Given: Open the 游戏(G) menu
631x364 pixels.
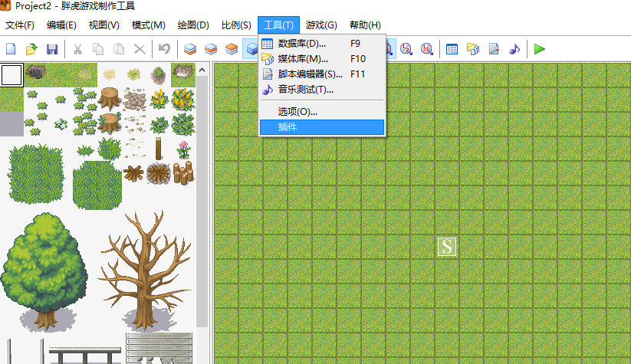Looking at the screenshot, I should (321, 25).
